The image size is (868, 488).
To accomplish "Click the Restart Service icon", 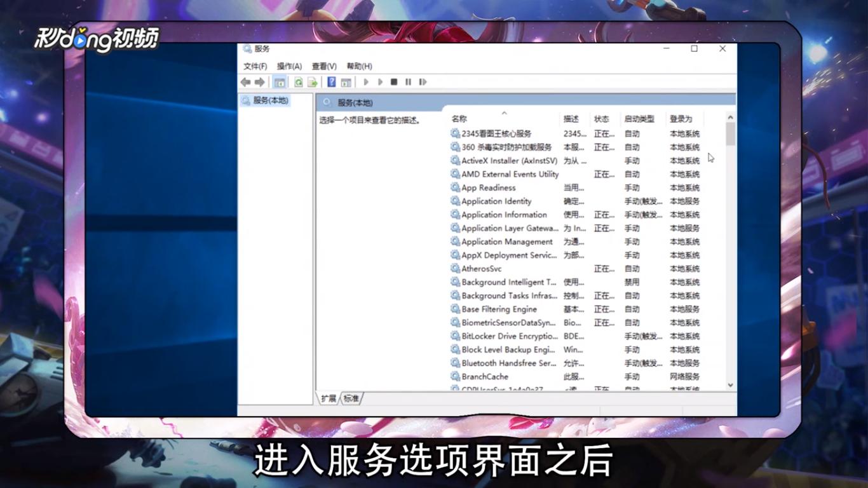I will (x=423, y=81).
